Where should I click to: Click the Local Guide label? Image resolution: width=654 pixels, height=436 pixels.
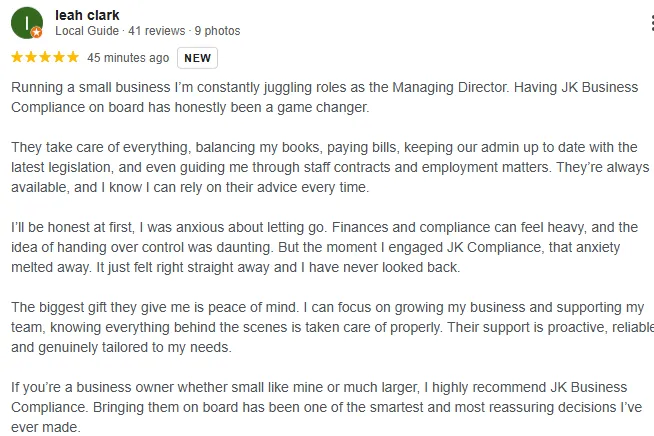(87, 31)
